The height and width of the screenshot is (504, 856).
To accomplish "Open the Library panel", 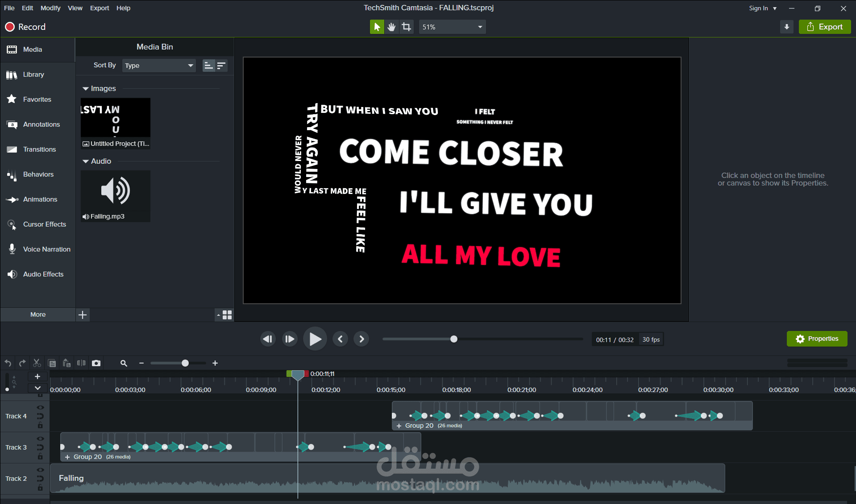I will pos(38,74).
